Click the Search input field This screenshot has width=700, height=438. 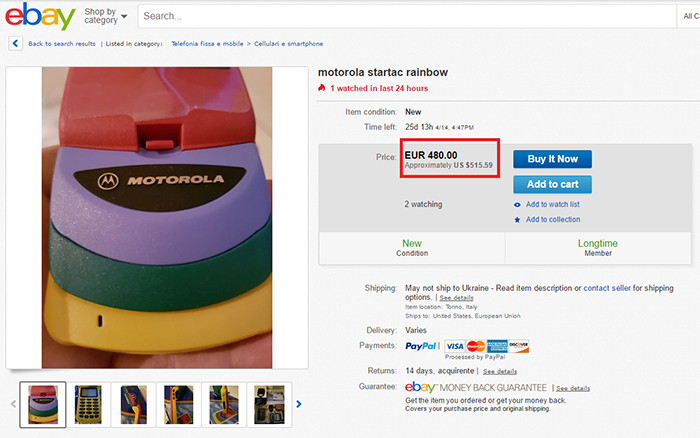click(x=400, y=17)
